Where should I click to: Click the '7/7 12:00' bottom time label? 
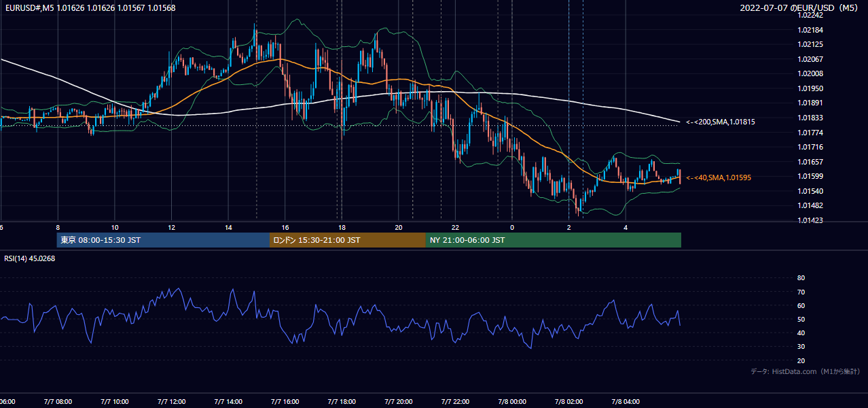[171, 402]
